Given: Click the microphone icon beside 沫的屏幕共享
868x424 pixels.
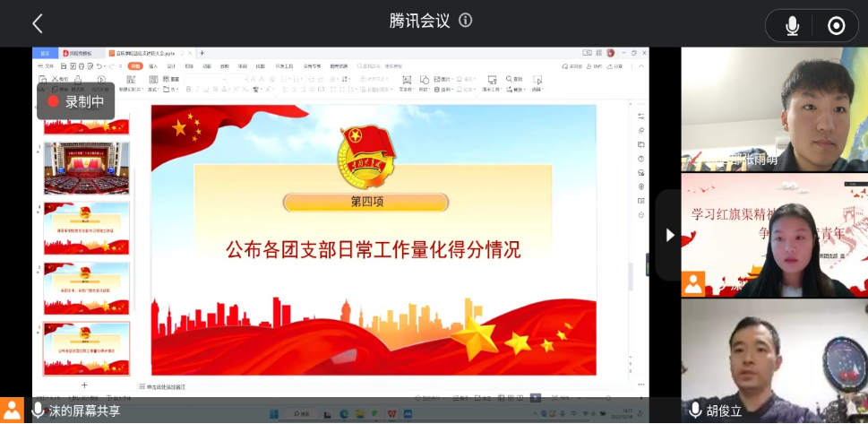Looking at the screenshot, I should pyautogui.click(x=38, y=411).
